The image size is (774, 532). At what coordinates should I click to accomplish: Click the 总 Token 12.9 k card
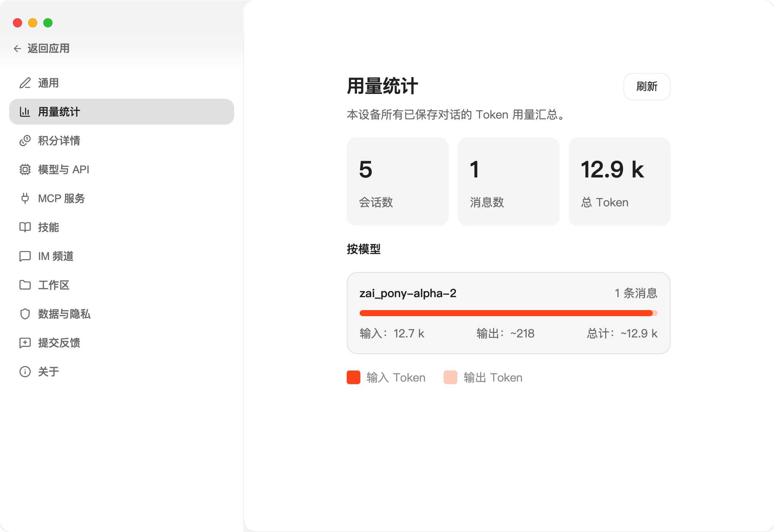pyautogui.click(x=619, y=182)
